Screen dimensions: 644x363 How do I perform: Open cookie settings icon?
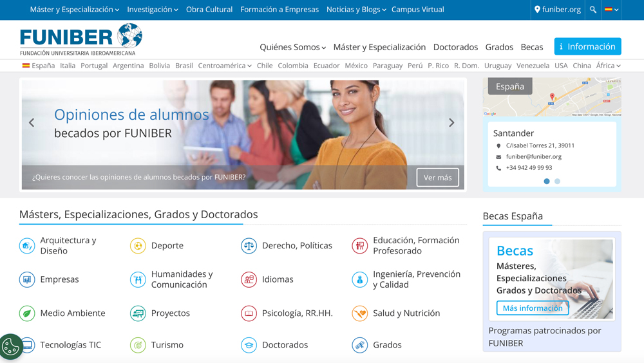tap(11, 348)
